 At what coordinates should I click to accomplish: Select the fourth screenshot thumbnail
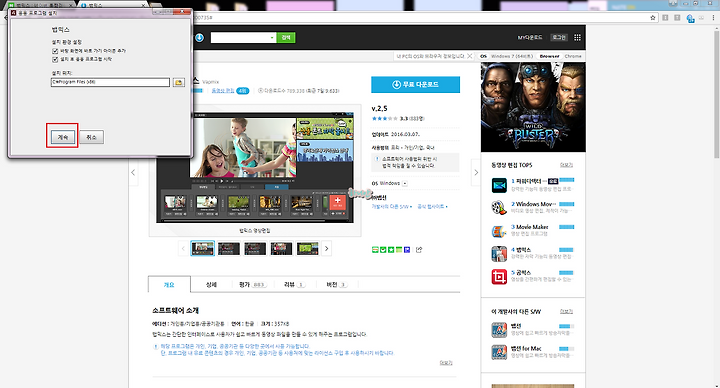[281, 248]
